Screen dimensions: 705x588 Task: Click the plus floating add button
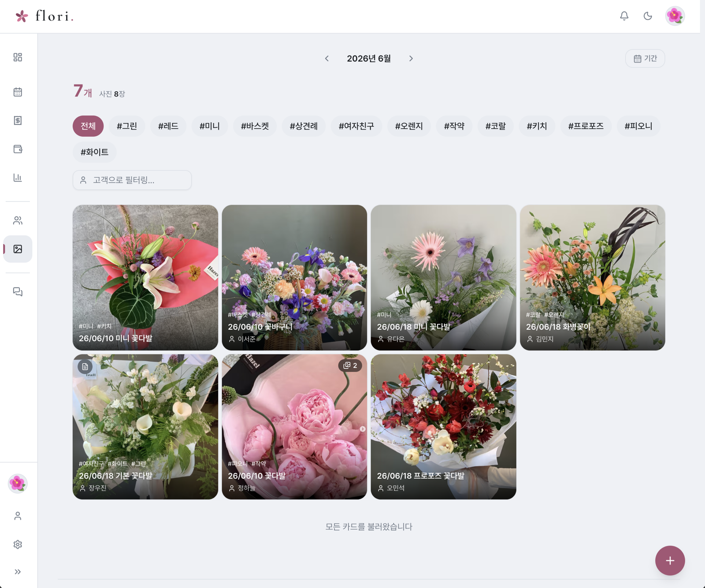tap(670, 561)
